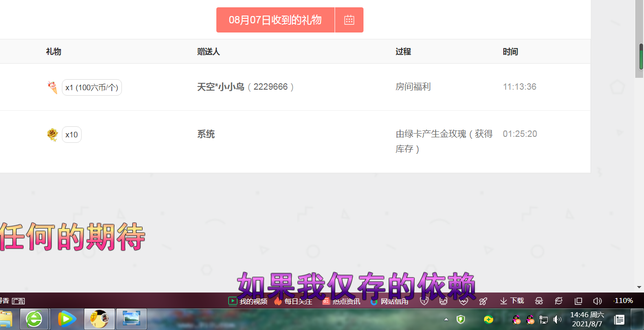Open sender 天空*小小鸟 profile

pos(220,87)
